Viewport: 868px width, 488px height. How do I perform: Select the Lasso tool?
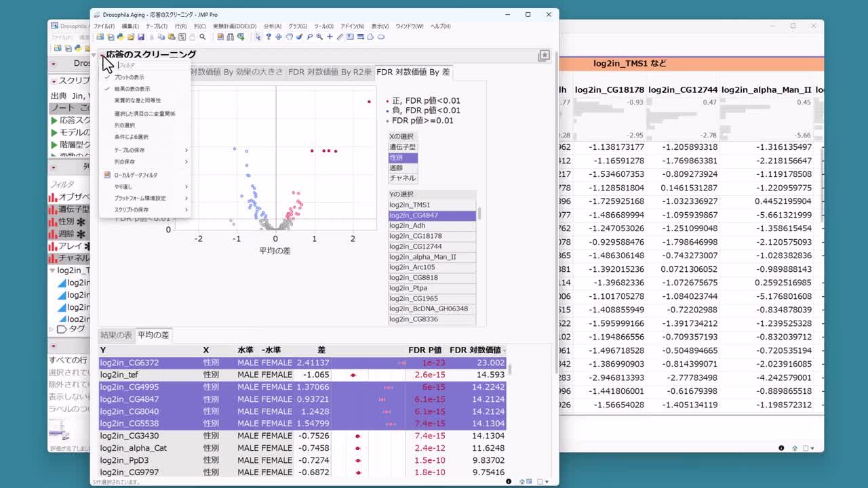(x=309, y=37)
